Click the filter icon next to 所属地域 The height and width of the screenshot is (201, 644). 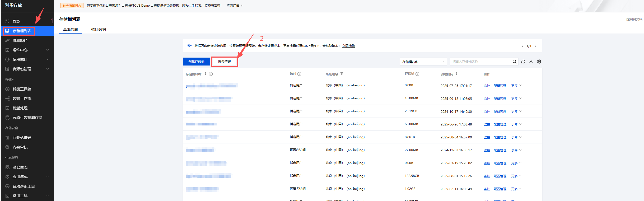pos(342,74)
